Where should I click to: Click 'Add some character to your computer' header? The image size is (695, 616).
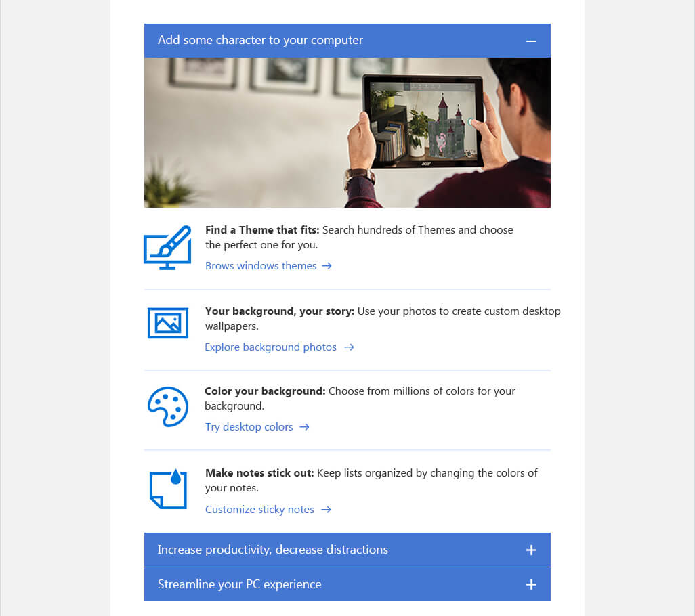click(x=347, y=41)
